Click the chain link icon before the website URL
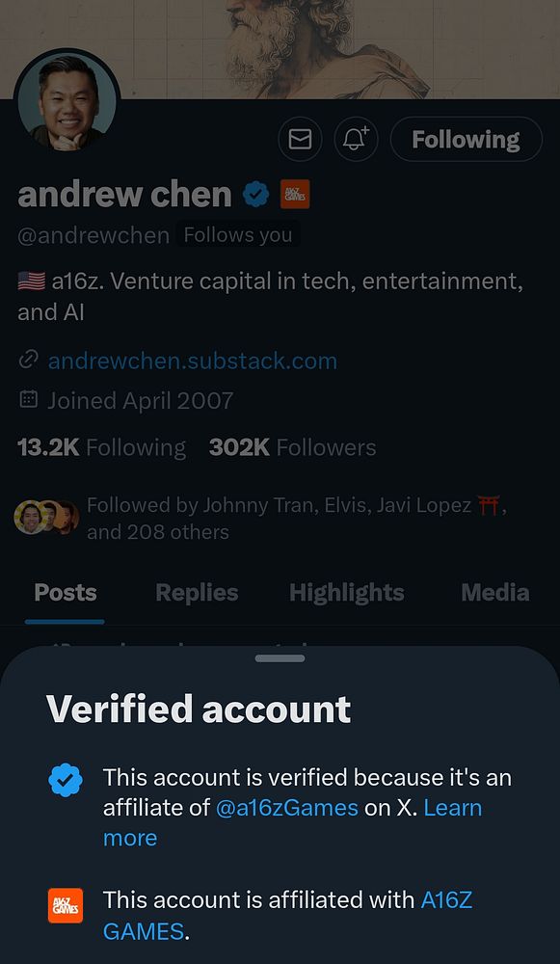The width and height of the screenshot is (560, 964). [x=29, y=359]
